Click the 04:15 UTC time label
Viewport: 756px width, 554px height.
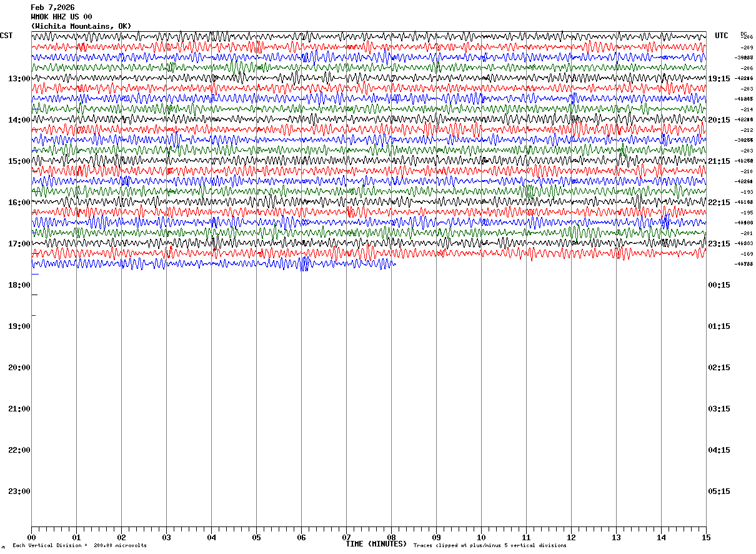719,450
